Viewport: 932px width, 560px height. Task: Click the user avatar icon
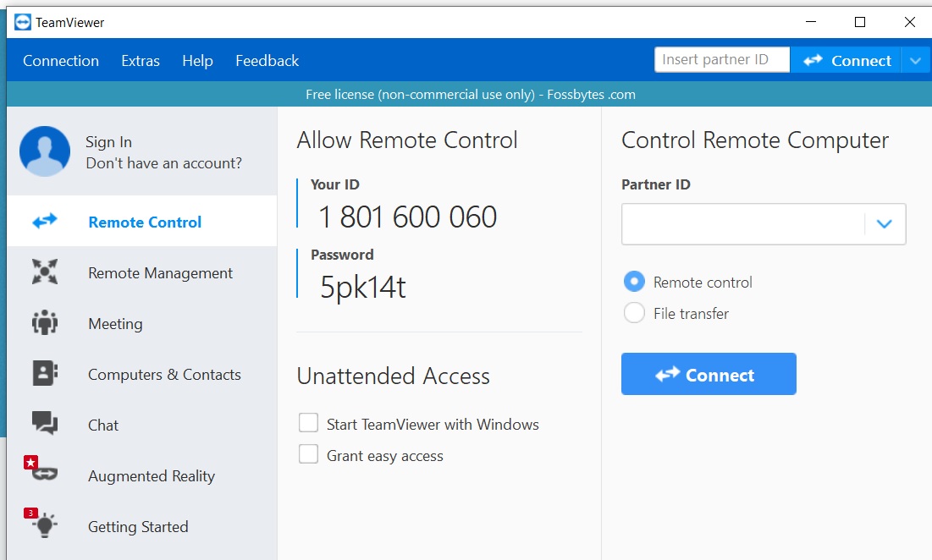pyautogui.click(x=44, y=151)
